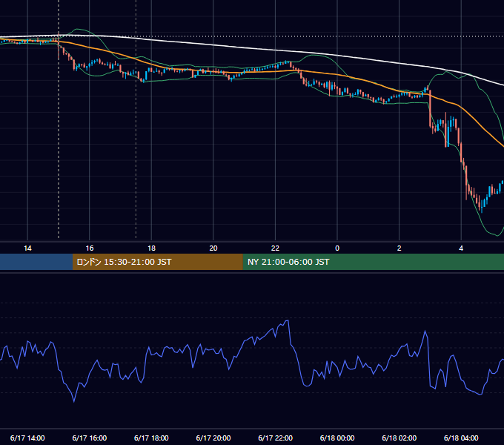This screenshot has height=445, width=504.
Task: Click the blue session band before London
Action: 36,262
